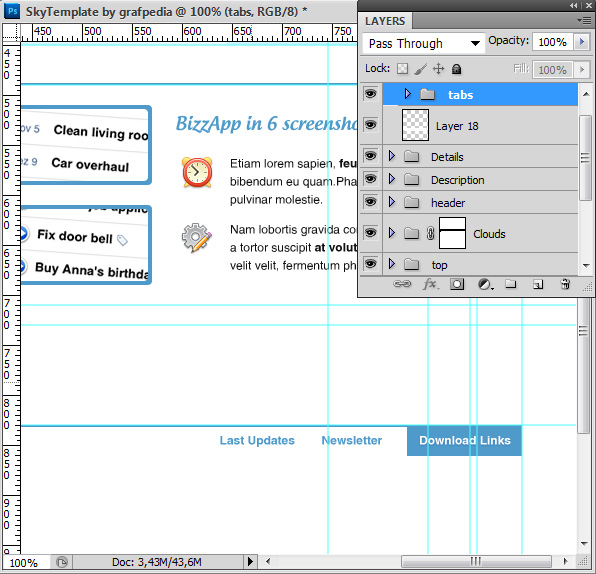Click gear and pencil icon in canvas
596x574 pixels.
click(196, 238)
